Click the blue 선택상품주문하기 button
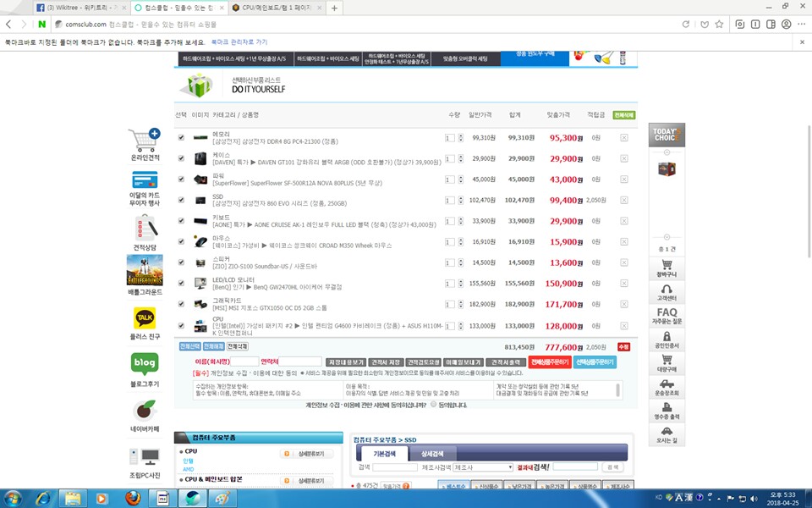This screenshot has width=812, height=508. (x=595, y=362)
